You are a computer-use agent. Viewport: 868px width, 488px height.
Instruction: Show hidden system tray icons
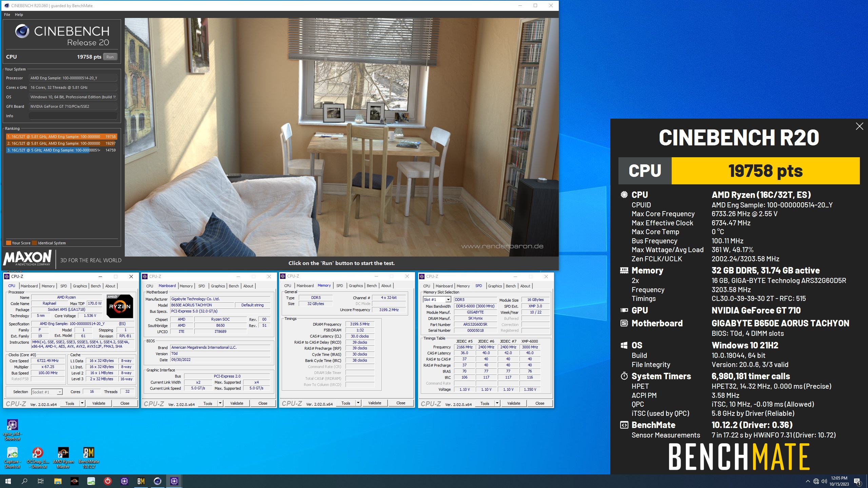808,481
